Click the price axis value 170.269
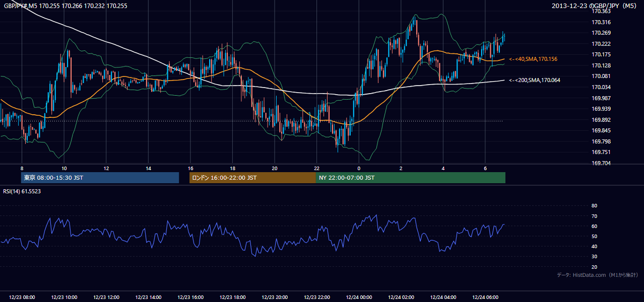 [x=601, y=33]
